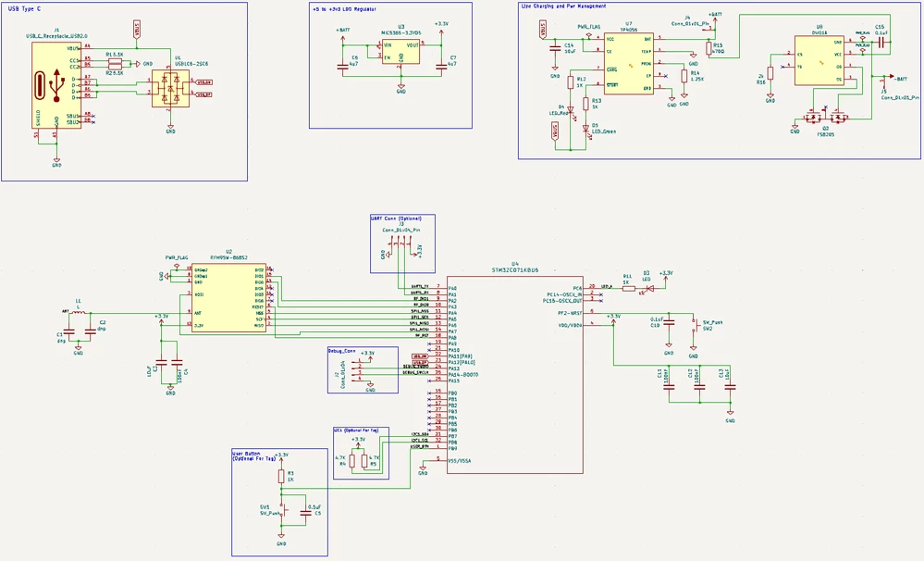Screen dimensions: 924x561
Task: Click the 'LED_Green' label text
Action: 604,131
